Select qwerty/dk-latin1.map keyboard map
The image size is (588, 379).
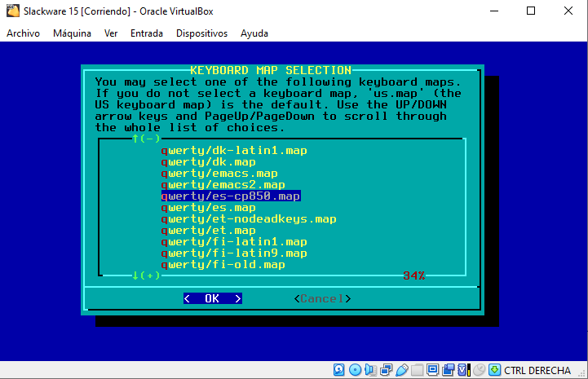[x=234, y=150]
